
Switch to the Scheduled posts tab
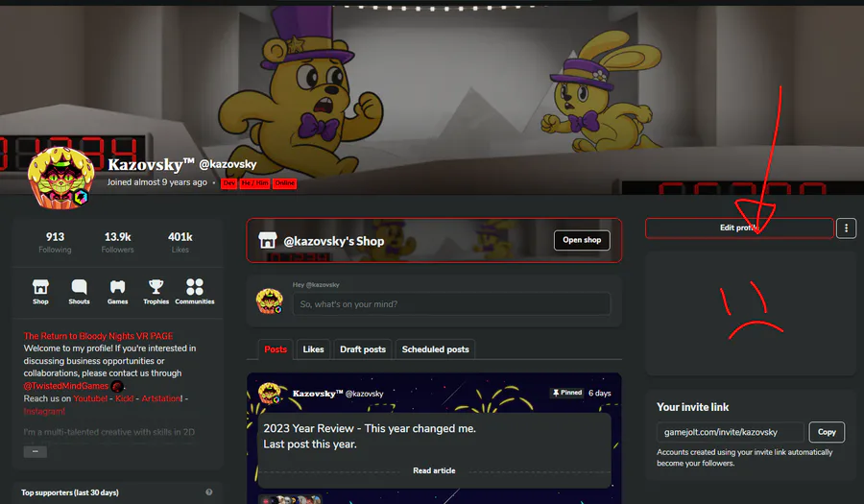[435, 349]
